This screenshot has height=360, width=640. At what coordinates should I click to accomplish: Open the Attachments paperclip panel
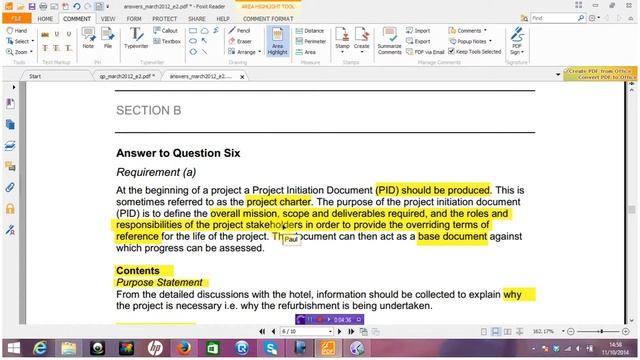[x=10, y=188]
